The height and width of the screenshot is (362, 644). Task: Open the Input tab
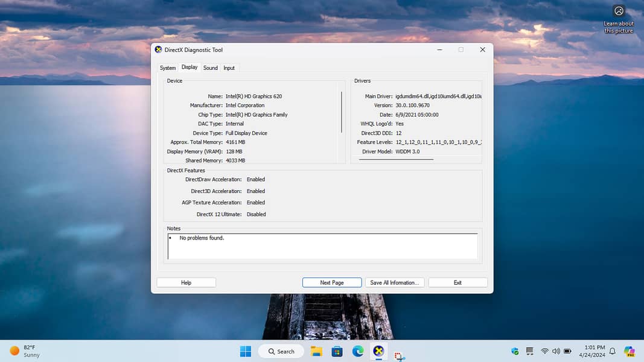tap(229, 68)
